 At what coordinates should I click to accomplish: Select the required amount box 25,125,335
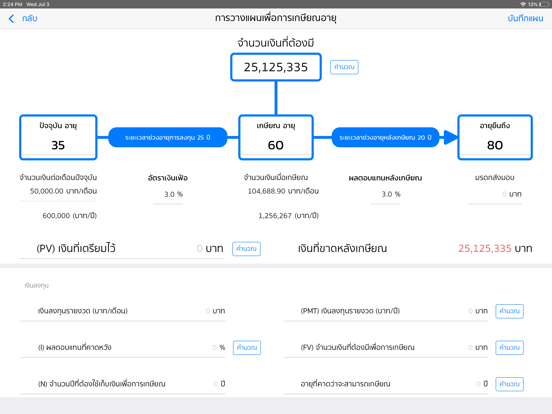pyautogui.click(x=276, y=67)
